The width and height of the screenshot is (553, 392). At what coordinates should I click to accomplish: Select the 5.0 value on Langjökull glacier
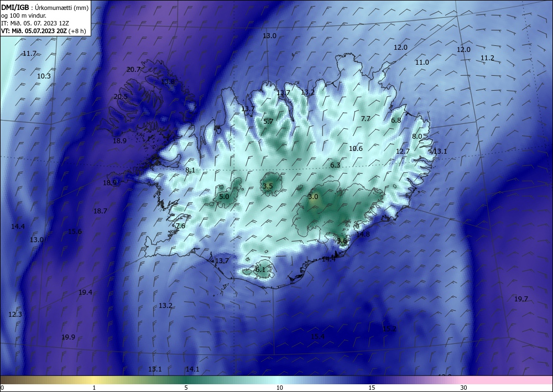coord(225,197)
